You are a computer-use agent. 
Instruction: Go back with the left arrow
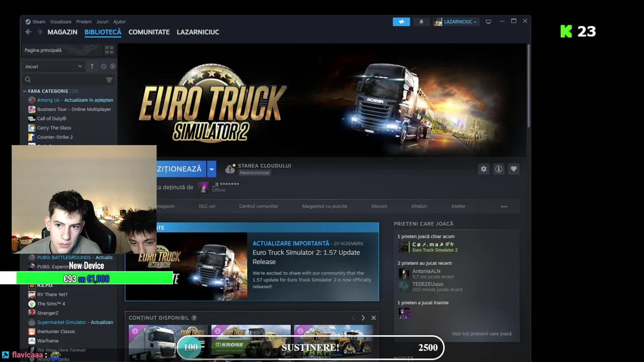coord(28,32)
